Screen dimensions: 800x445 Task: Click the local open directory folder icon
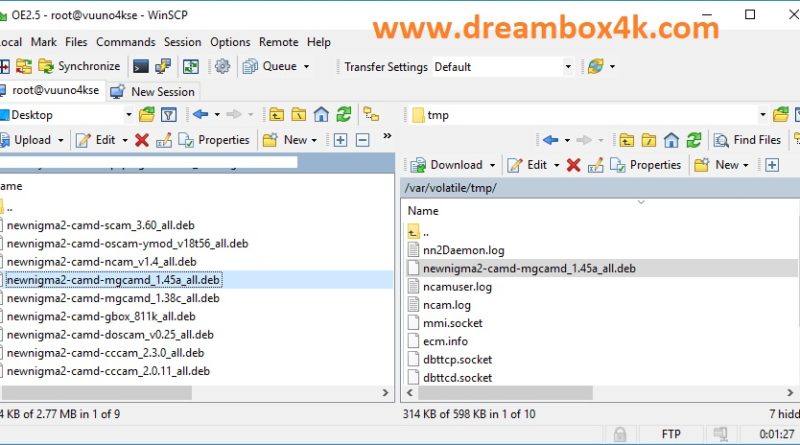[x=147, y=115]
